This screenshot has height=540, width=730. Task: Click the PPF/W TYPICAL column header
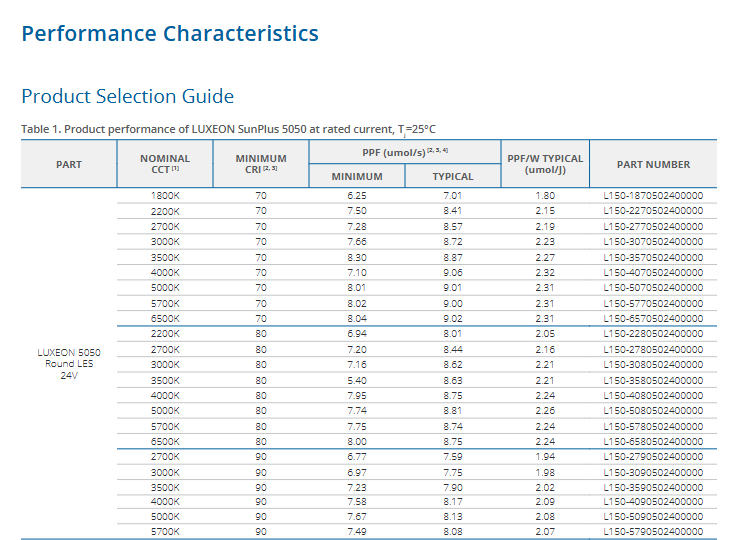(x=545, y=164)
